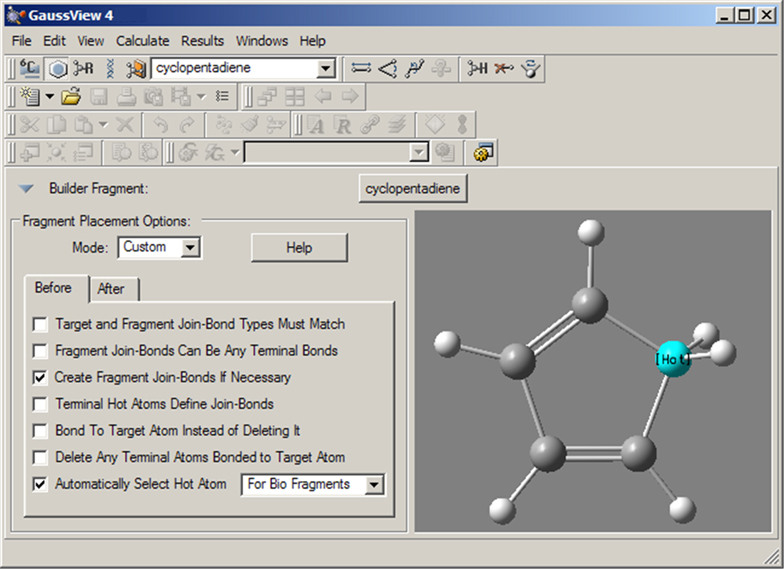Image resolution: width=784 pixels, height=569 pixels.
Task: Select the Delete Atom tool
Action: click(505, 69)
